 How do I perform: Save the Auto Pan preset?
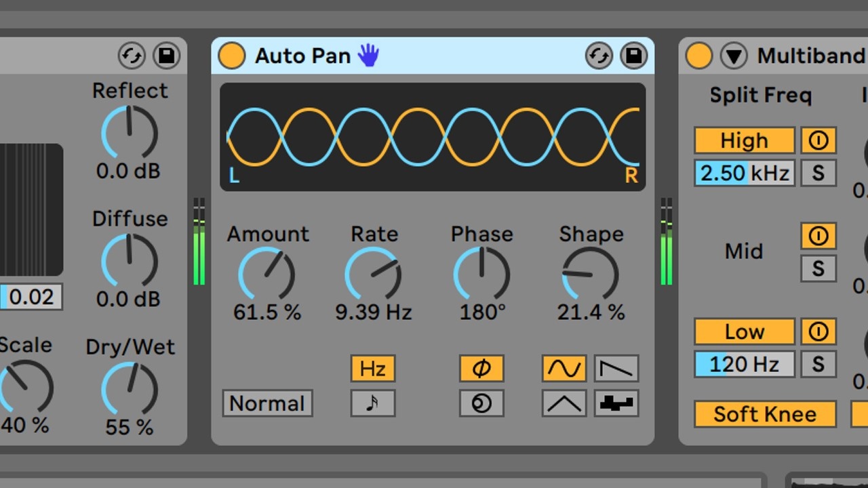coord(634,56)
